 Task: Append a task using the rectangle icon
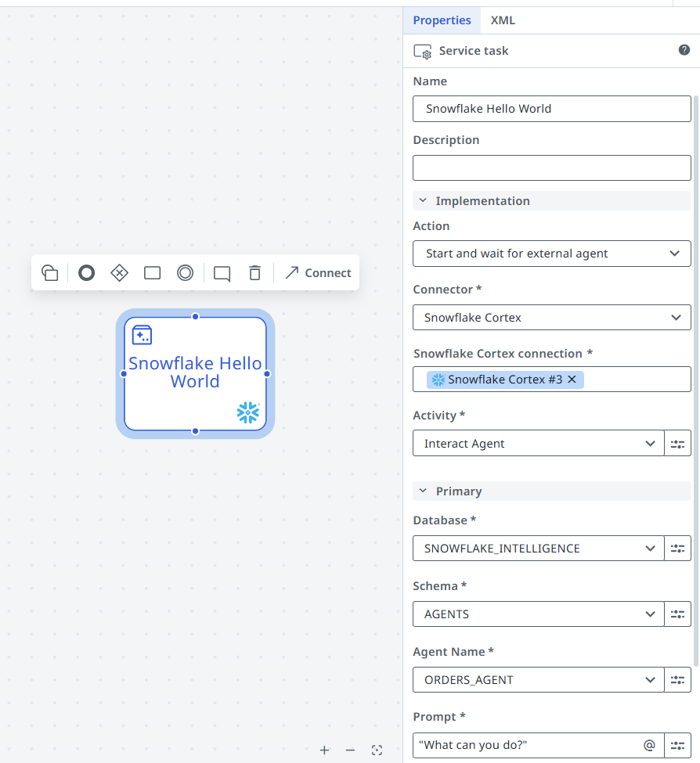pyautogui.click(x=152, y=273)
